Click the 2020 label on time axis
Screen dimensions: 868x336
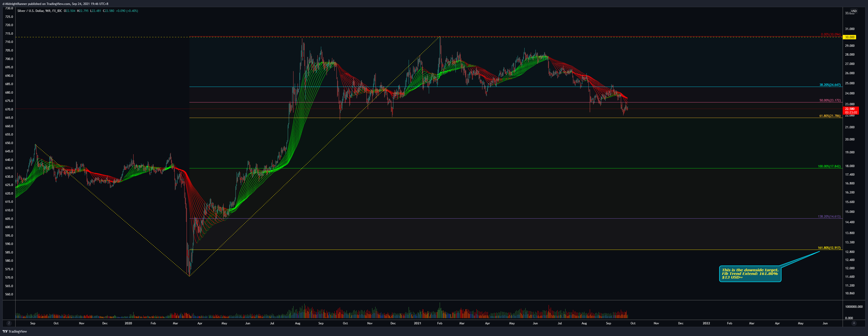tap(128, 323)
